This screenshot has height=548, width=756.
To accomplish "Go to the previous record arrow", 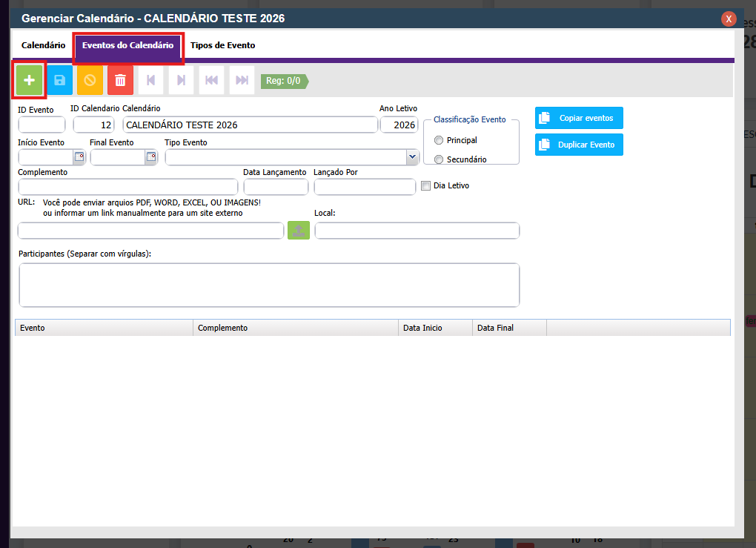I will coord(150,80).
